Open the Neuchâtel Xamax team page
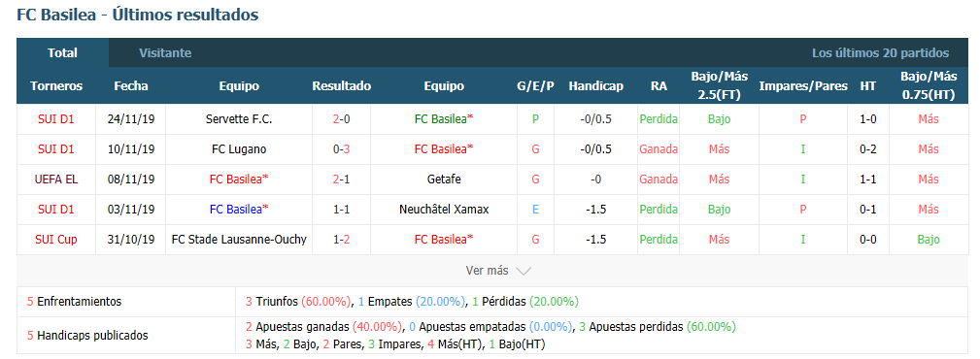 (x=444, y=210)
